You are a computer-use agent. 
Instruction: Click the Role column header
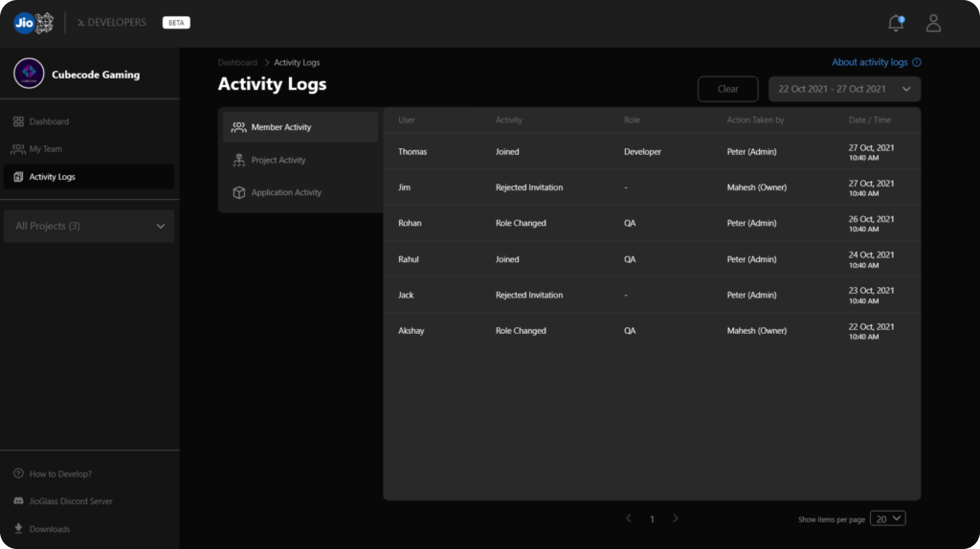coord(632,120)
